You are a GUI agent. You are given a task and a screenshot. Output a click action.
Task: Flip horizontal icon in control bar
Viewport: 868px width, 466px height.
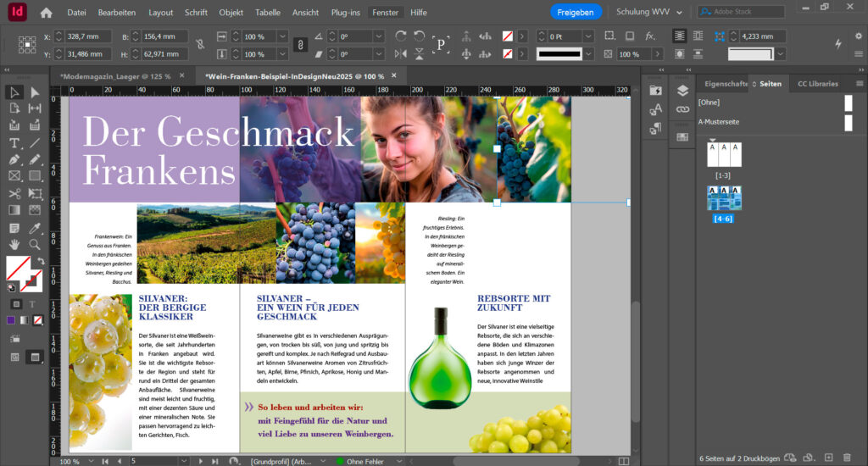pos(401,53)
